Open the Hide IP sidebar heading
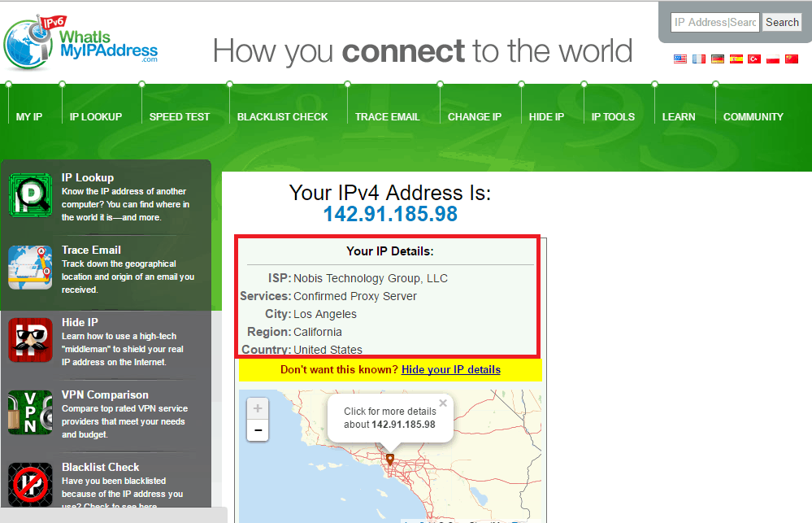The width and height of the screenshot is (812, 523). [x=80, y=322]
